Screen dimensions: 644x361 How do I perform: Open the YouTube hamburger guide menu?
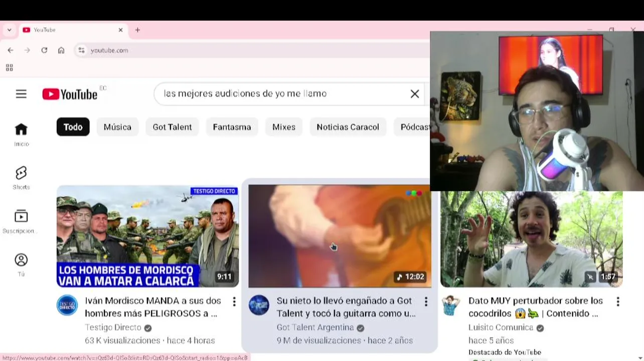[x=21, y=94]
